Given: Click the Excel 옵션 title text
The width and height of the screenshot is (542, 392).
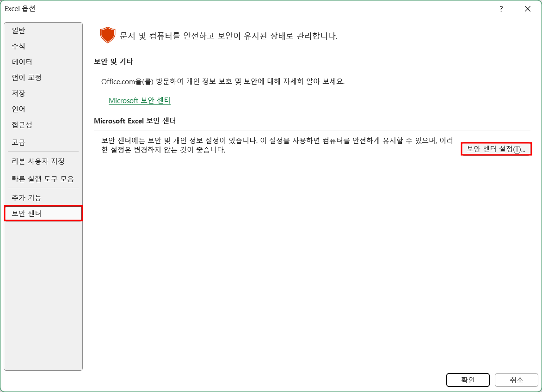Looking at the screenshot, I should click(20, 9).
